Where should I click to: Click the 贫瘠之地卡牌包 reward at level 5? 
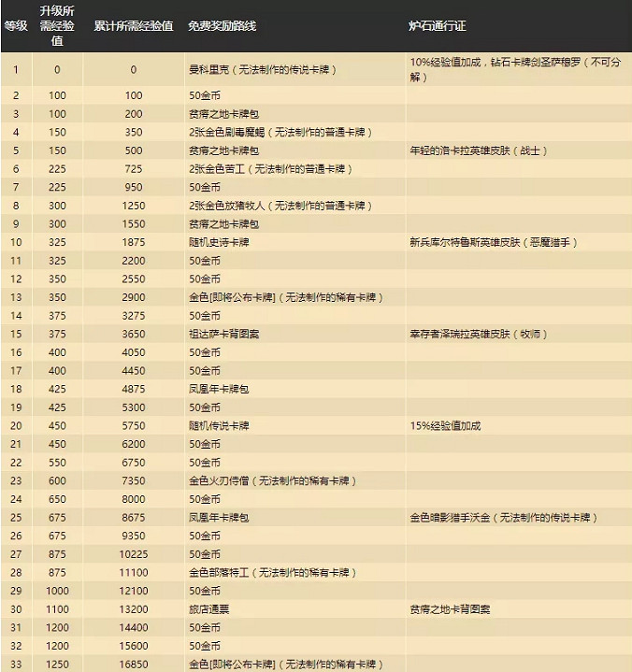click(x=223, y=150)
